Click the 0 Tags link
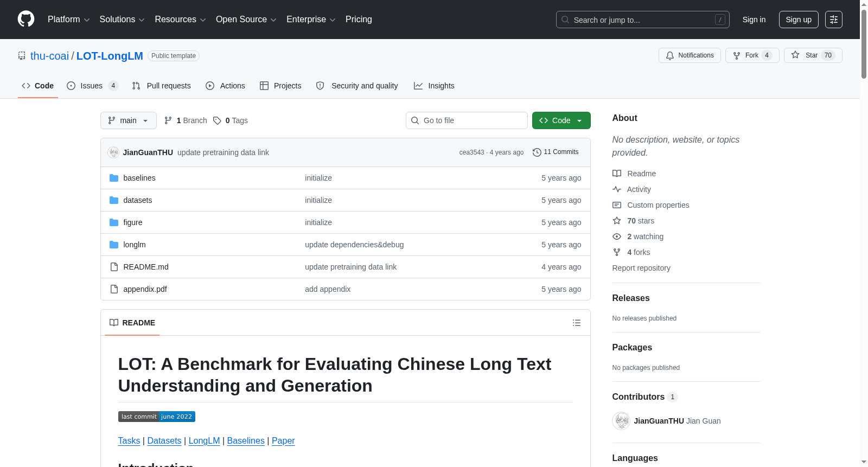This screenshot has width=868, height=467. pyautogui.click(x=231, y=120)
